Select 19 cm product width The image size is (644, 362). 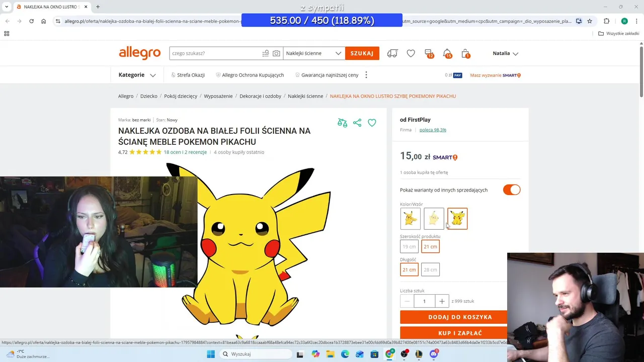tap(409, 246)
